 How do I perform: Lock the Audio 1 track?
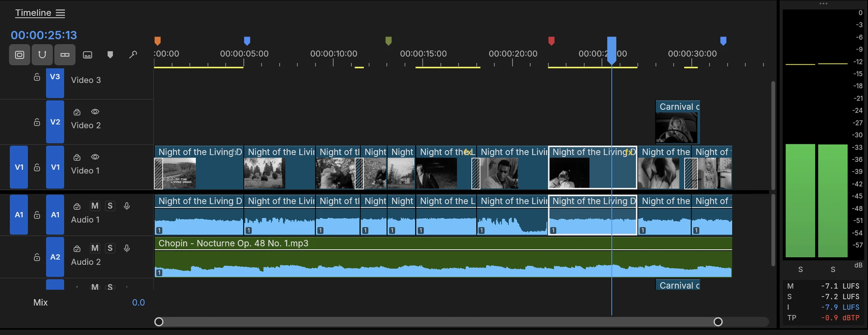37,215
